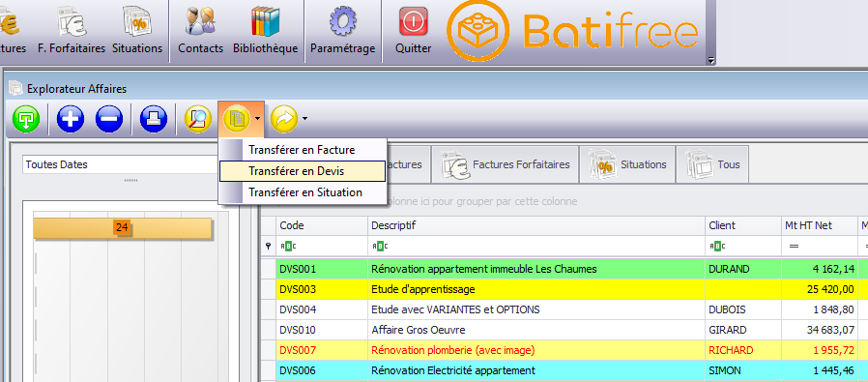Open Paramétrage settings
This screenshot has height=382, width=868.
tap(343, 31)
